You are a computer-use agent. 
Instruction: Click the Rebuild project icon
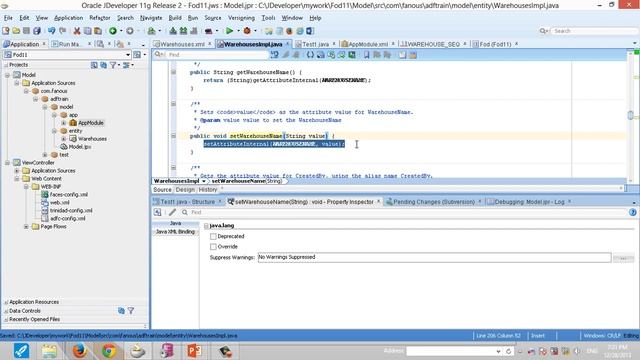point(183,31)
